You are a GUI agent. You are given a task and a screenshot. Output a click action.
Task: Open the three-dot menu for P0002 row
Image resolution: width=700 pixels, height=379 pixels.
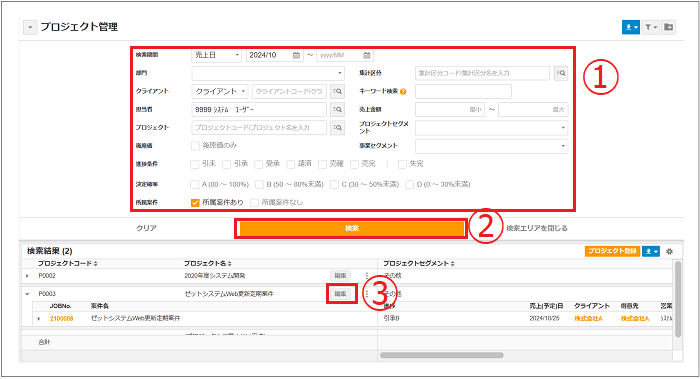(x=367, y=276)
